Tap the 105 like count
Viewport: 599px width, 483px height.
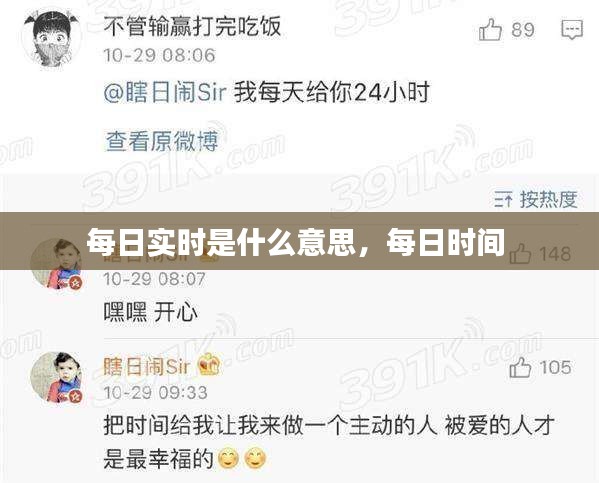555,368
